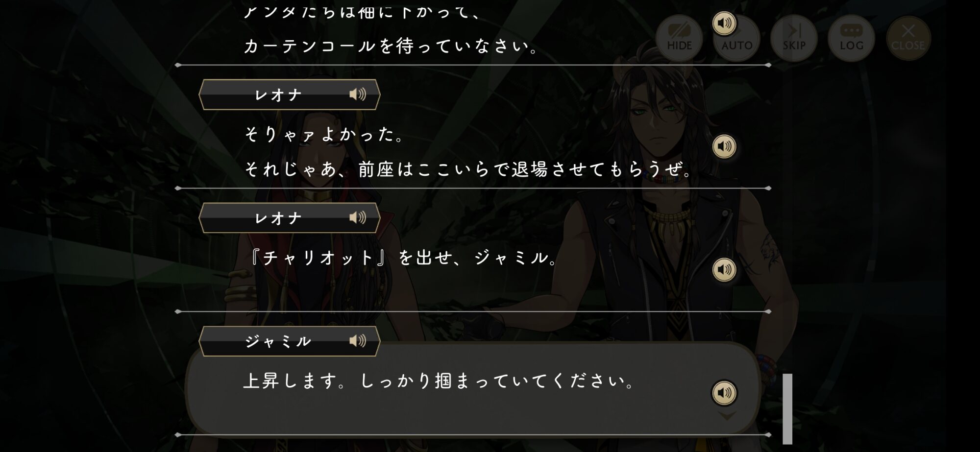The width and height of the screenshot is (980, 452).
Task: Select the ジャミル speaker name plate
Action: (x=290, y=341)
